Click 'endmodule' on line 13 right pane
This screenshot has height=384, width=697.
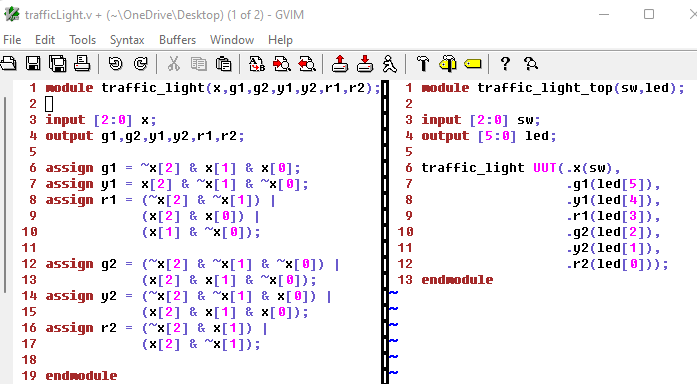[457, 280]
